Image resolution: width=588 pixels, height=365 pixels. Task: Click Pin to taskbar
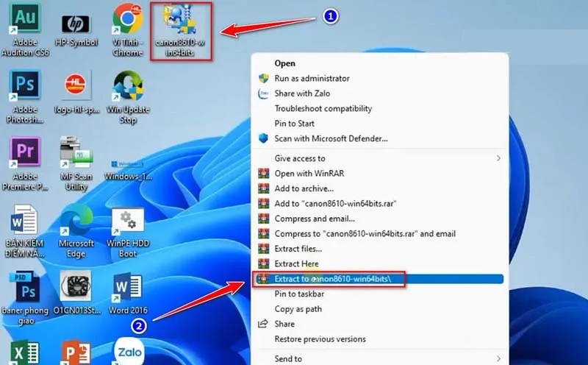[380, 294]
